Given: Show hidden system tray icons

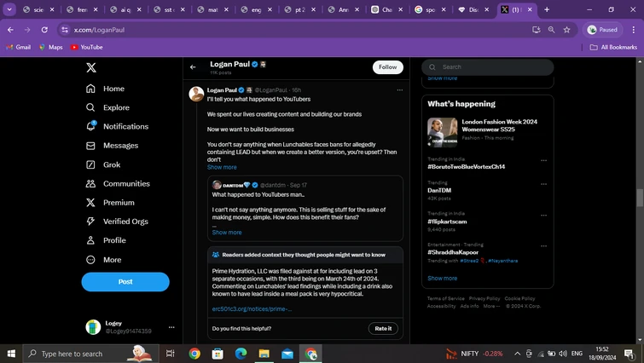Looking at the screenshot, I should 518,354.
